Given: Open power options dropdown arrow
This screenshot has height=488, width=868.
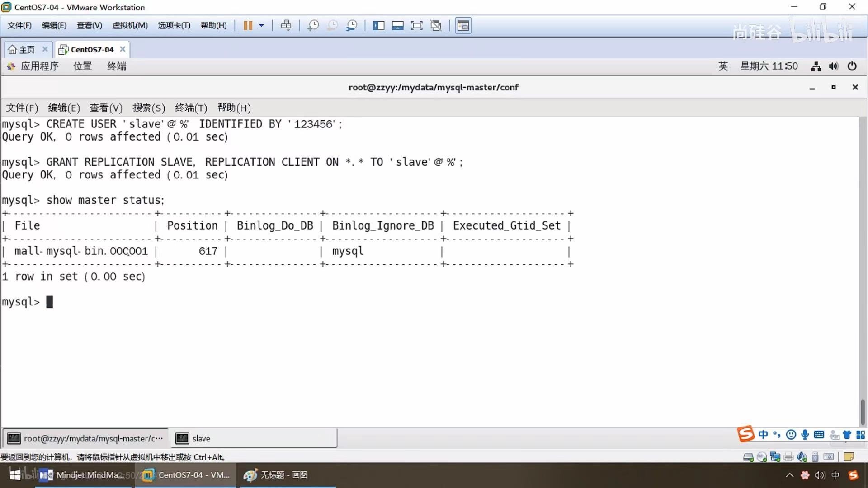Looking at the screenshot, I should [x=261, y=26].
